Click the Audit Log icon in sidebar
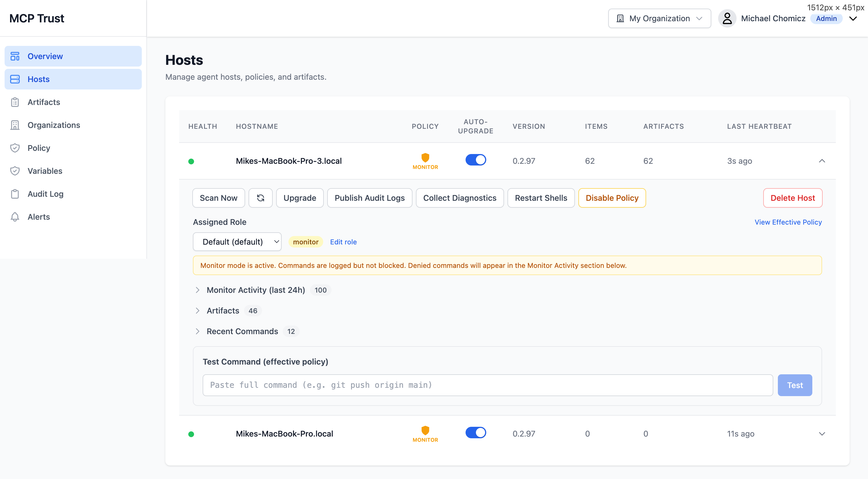Viewport: 868px width, 479px height. tap(15, 194)
